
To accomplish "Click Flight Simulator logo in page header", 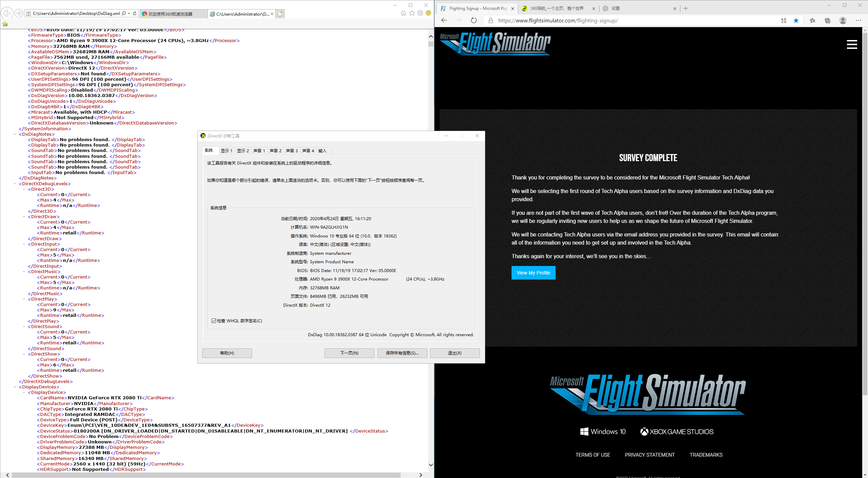I will [x=495, y=43].
